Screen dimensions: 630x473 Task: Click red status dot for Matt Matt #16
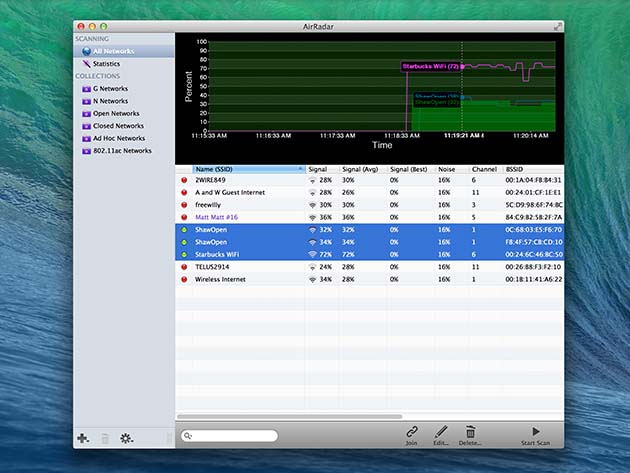point(184,217)
